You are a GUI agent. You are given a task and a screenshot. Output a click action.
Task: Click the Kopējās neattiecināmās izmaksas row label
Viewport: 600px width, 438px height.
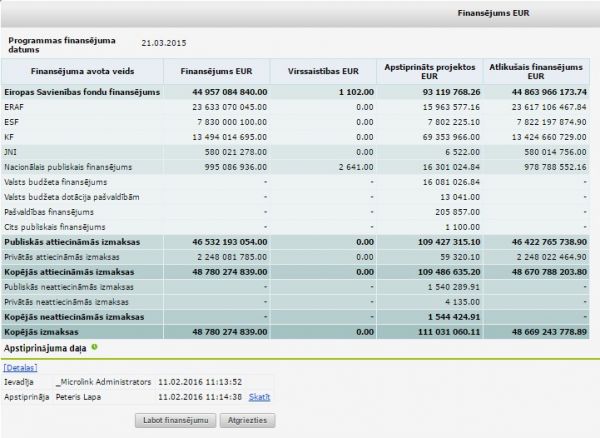(74, 317)
